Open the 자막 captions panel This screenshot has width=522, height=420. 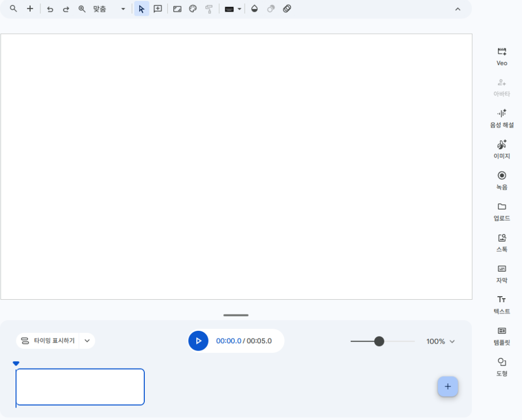(x=502, y=274)
